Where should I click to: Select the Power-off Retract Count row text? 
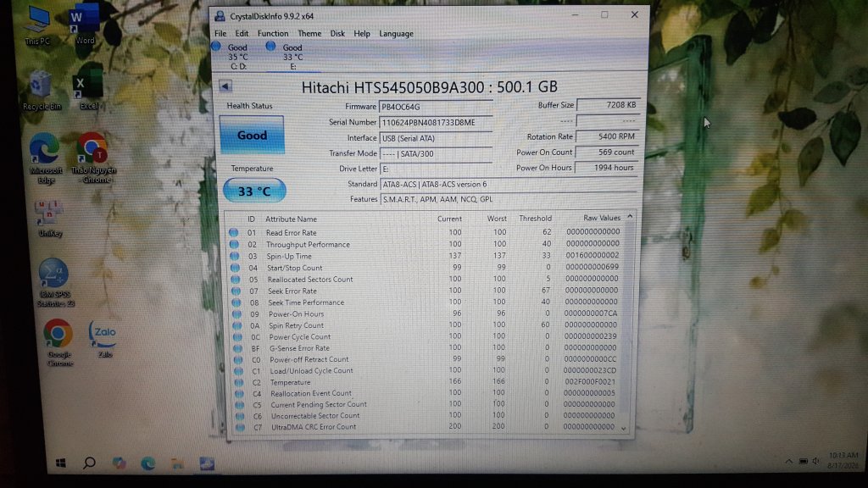tap(309, 359)
